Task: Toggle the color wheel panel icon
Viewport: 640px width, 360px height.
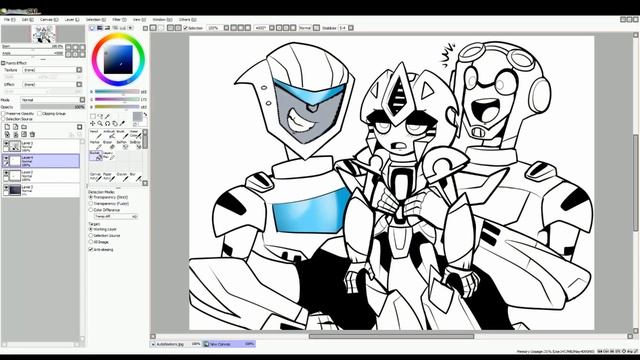Action: [92, 28]
